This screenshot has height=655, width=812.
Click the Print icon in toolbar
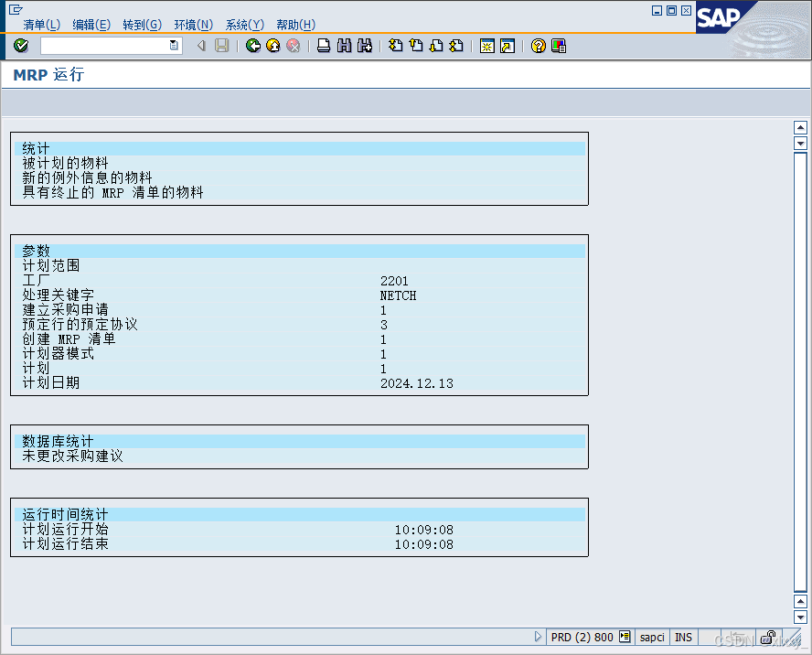[324, 46]
